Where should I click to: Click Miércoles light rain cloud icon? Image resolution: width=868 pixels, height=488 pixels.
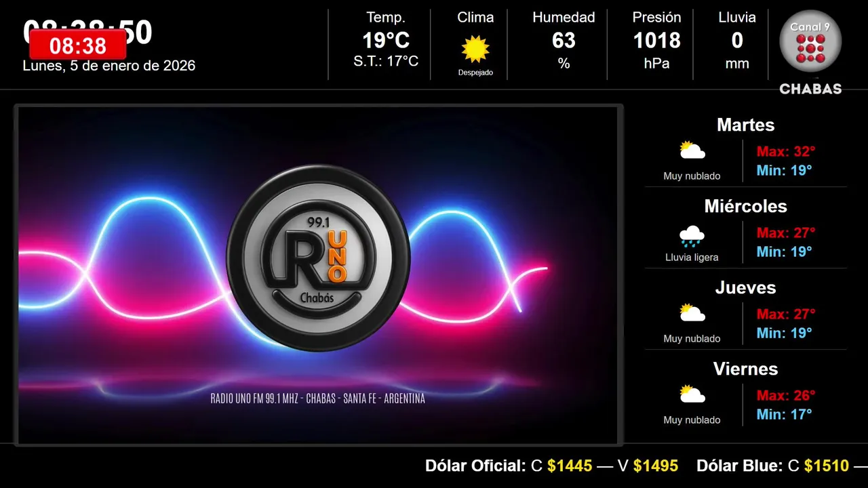coord(692,236)
